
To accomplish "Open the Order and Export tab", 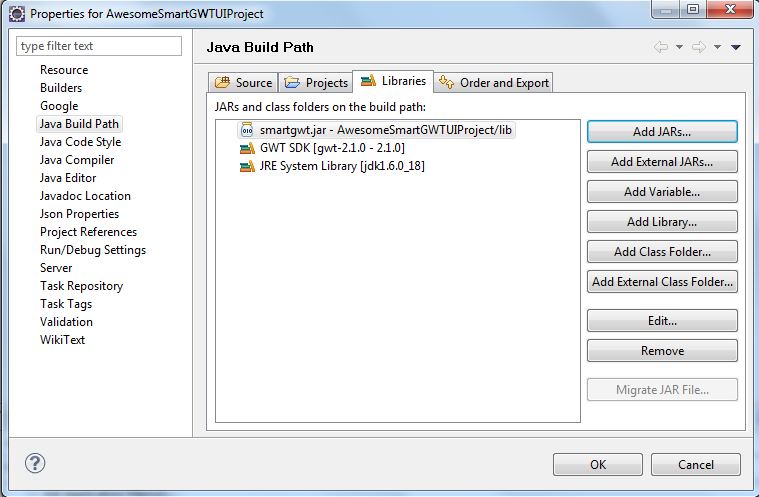I will 493,82.
